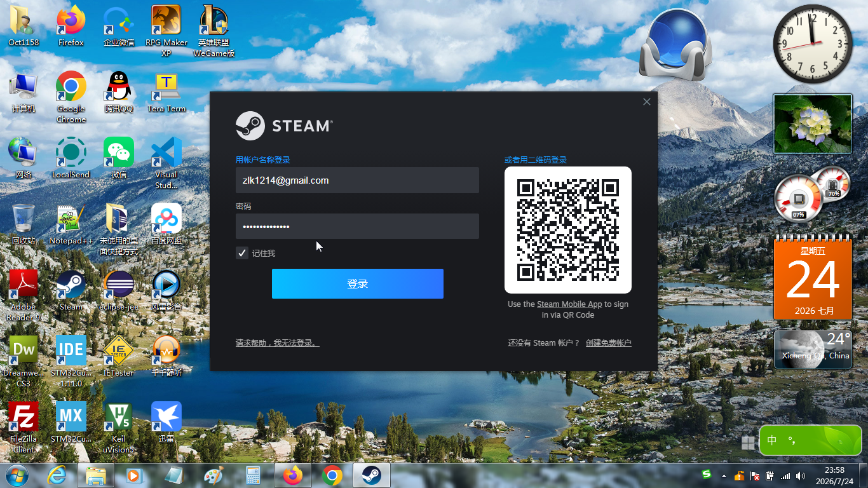This screenshot has height=488, width=868.
Task: Launch Internet Explorer from the taskbar
Action: [x=58, y=475]
